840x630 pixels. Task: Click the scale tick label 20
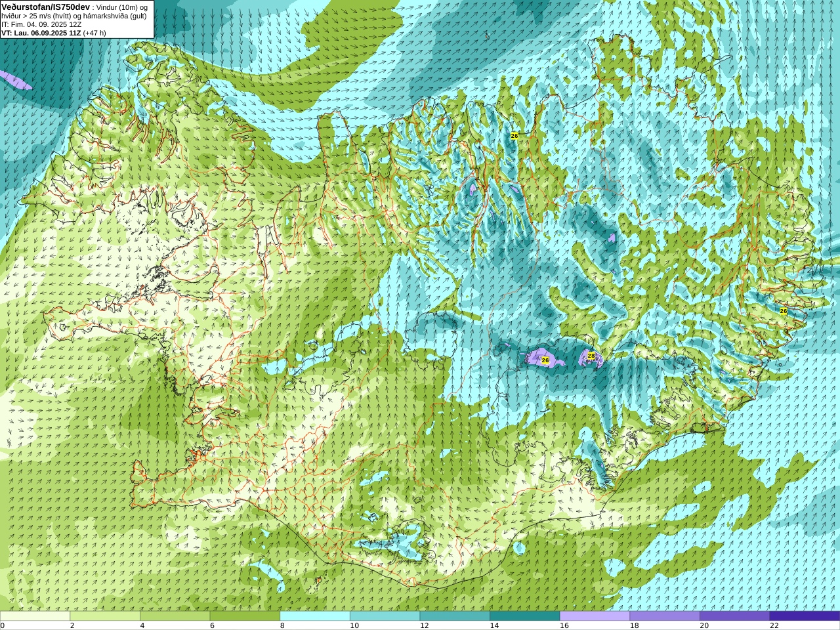tap(704, 625)
